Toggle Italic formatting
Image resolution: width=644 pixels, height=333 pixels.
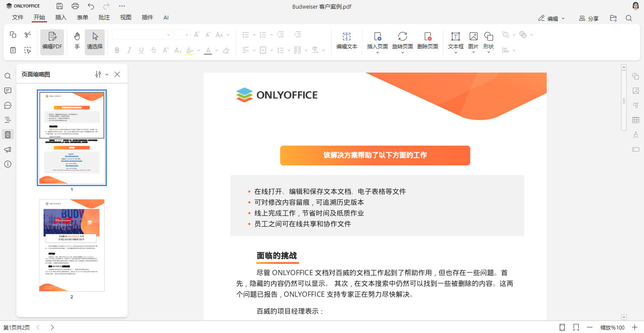[129, 51]
